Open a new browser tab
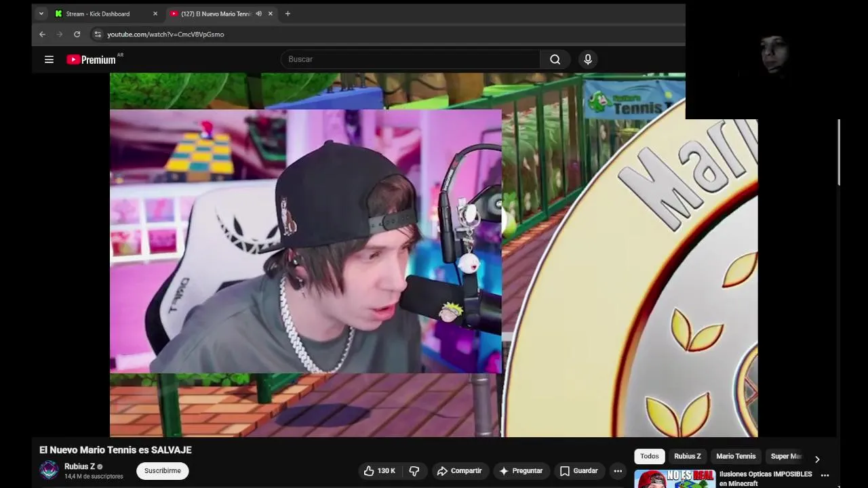Image resolution: width=868 pixels, height=488 pixels. tap(288, 14)
